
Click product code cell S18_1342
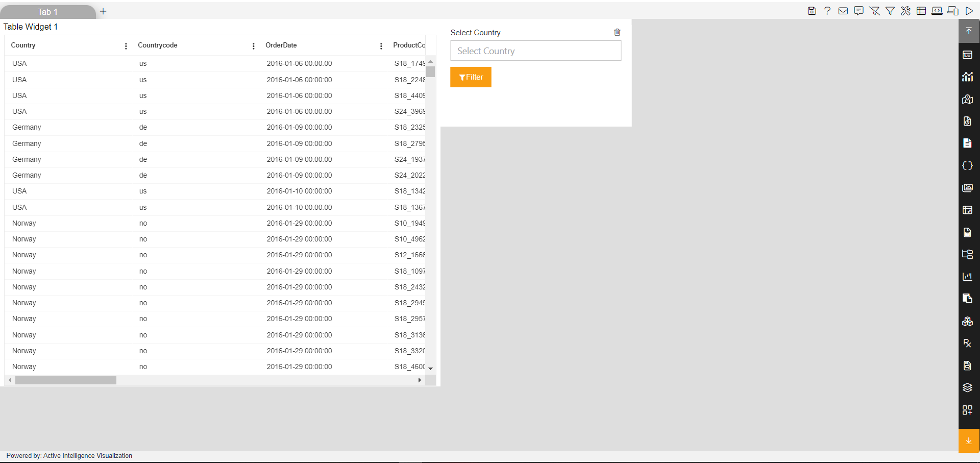click(410, 191)
